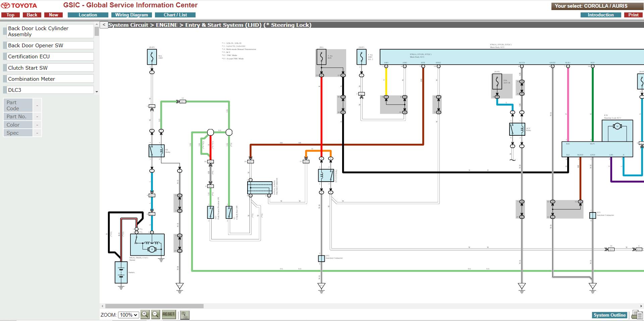
Task: Switch to the Location tab
Action: tap(88, 15)
